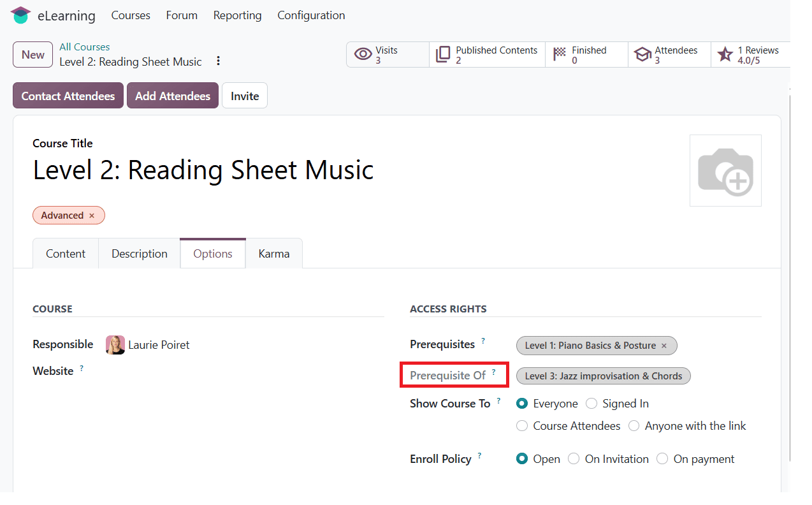The width and height of the screenshot is (812, 505).
Task: Set enroll policy to On Invitation
Action: [x=574, y=459]
